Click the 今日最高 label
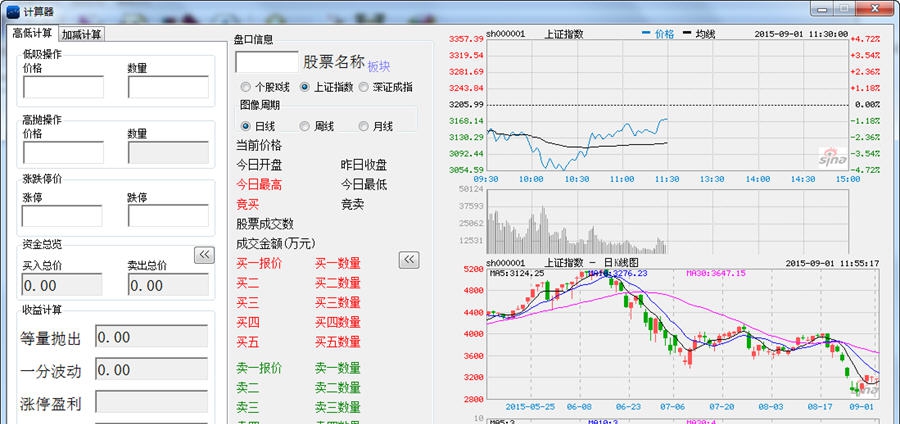 [259, 185]
